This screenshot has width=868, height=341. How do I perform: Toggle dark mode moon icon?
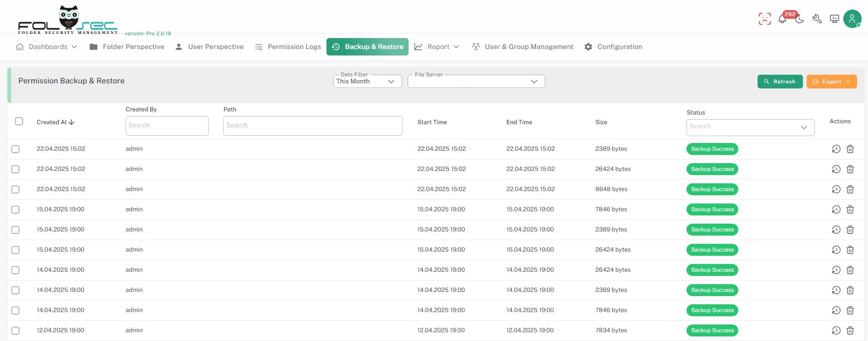click(800, 19)
